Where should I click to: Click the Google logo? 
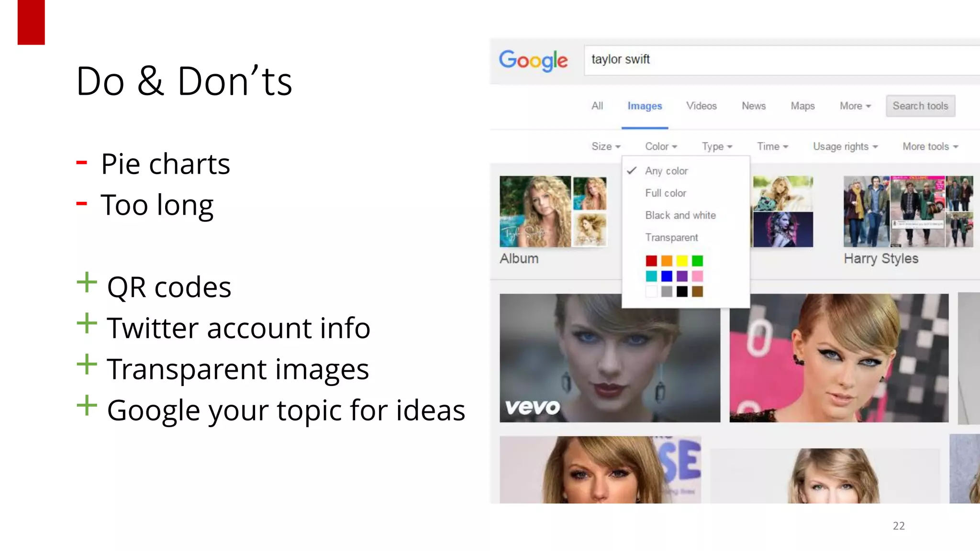[x=533, y=60]
